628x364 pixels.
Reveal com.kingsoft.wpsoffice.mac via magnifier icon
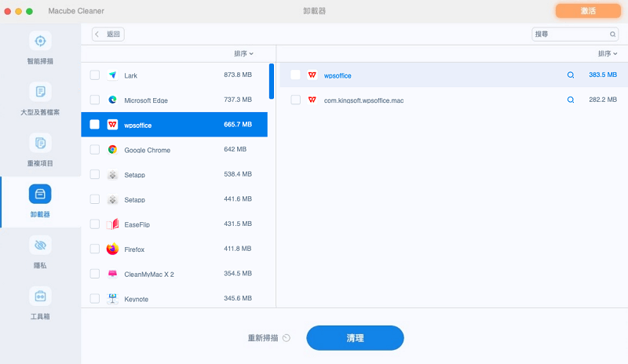571,100
